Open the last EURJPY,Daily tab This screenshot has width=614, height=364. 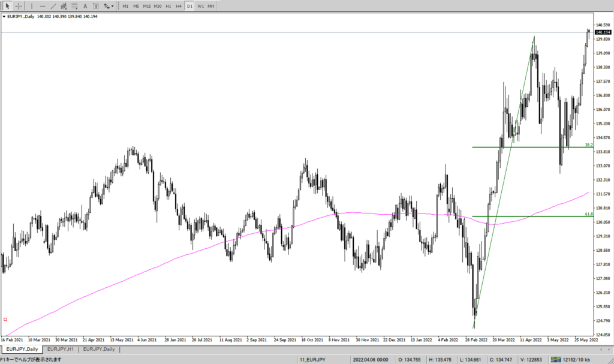click(x=100, y=349)
